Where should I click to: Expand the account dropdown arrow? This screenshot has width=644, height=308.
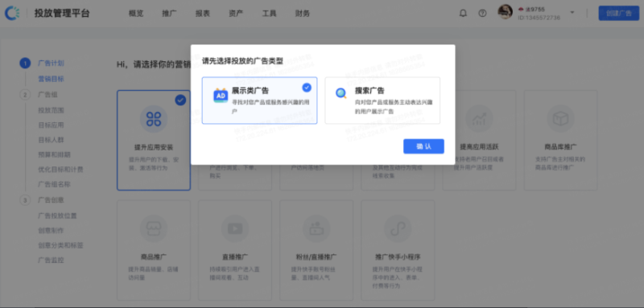click(x=572, y=12)
